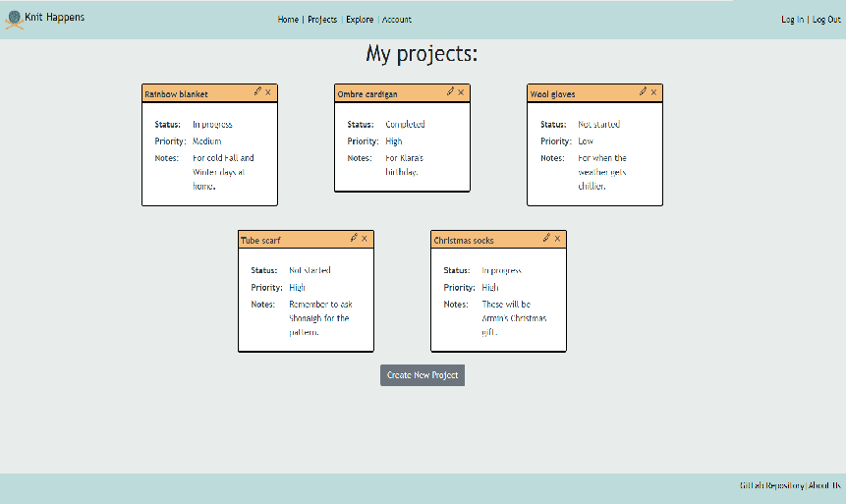
Task: Delete the Christmas socks project card
Action: pyautogui.click(x=557, y=239)
